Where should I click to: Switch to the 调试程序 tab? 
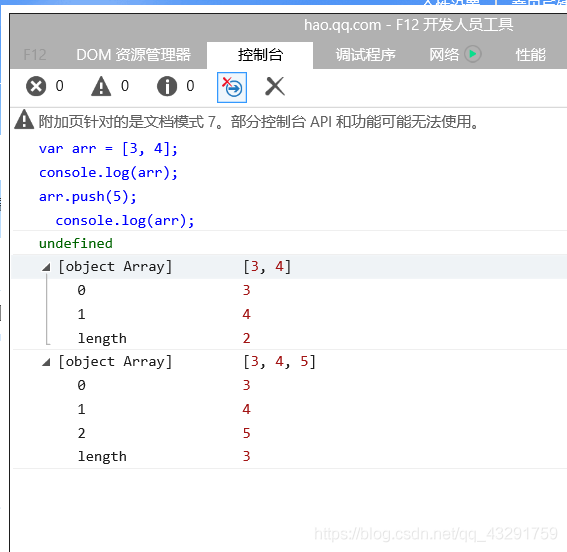tap(366, 55)
